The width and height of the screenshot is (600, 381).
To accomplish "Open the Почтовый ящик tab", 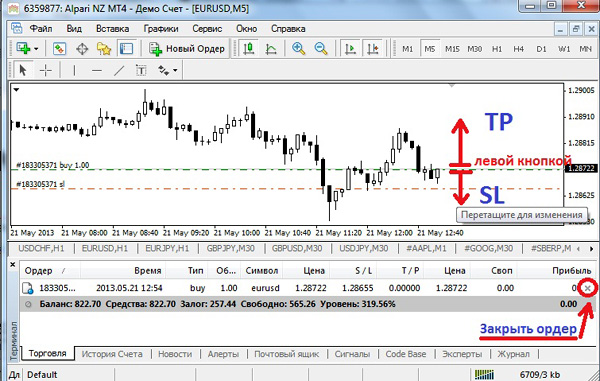I will (x=287, y=354).
